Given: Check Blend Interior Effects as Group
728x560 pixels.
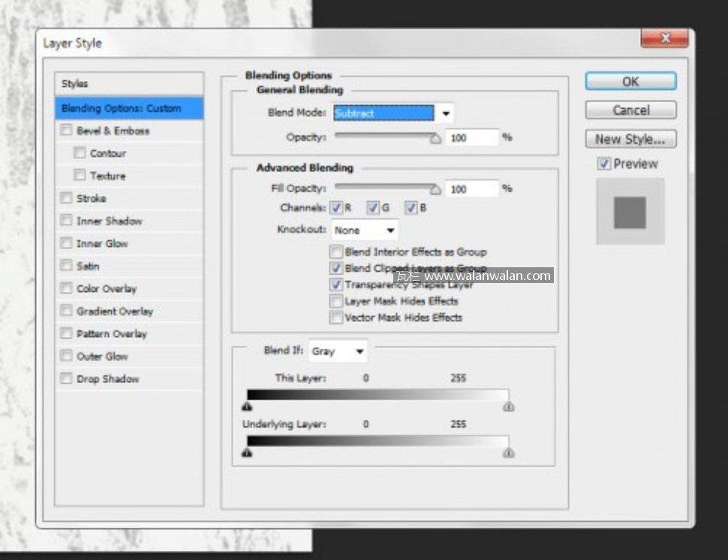Looking at the screenshot, I should pos(336,252).
